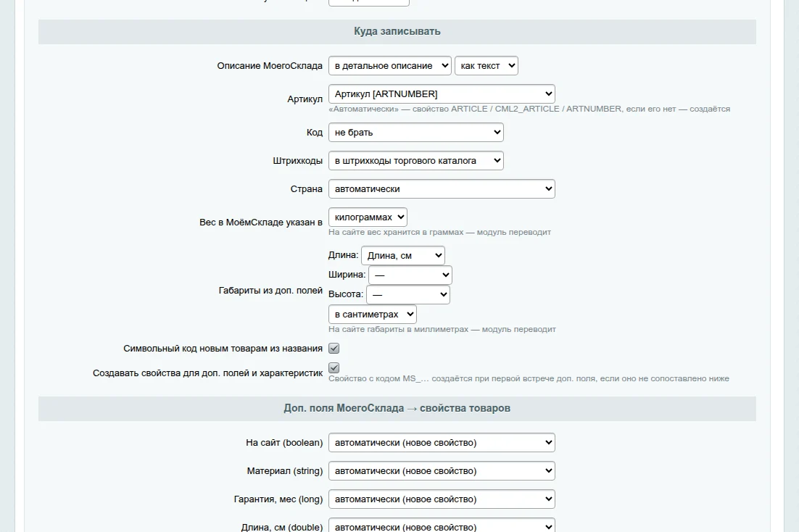The height and width of the screenshot is (532, 799).
Task: Expand the 'в штрихкоды торгового каталога' dropdown
Action: click(x=415, y=160)
